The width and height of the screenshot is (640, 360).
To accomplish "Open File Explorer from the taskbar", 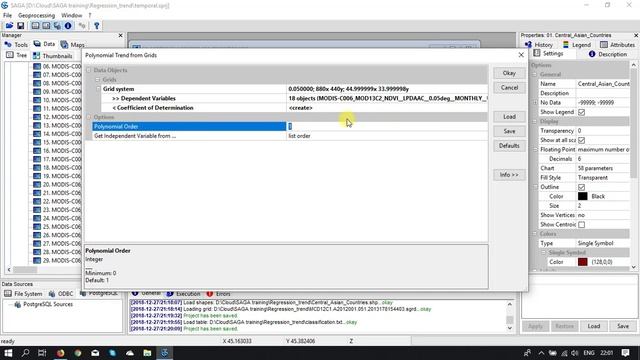I will [x=147, y=353].
